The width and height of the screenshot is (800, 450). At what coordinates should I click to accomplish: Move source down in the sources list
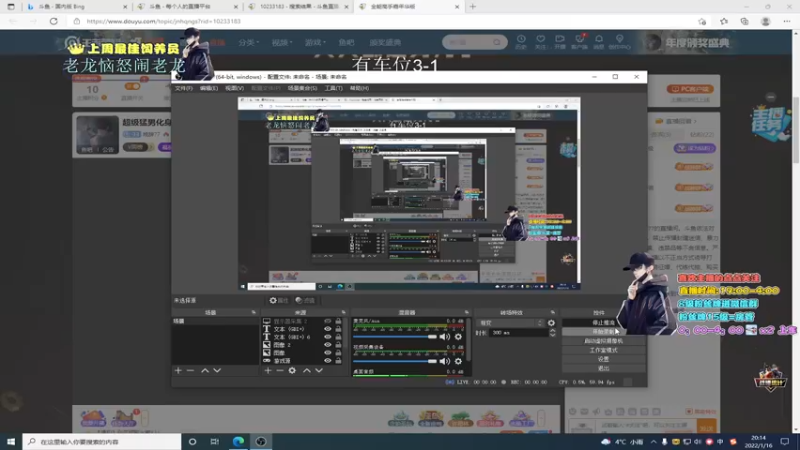[x=319, y=370]
